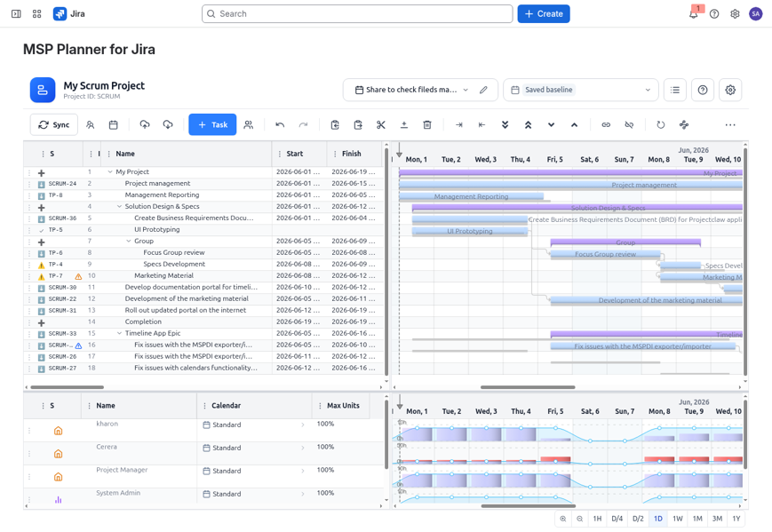Click the zoom out magnifier icon

(x=580, y=519)
